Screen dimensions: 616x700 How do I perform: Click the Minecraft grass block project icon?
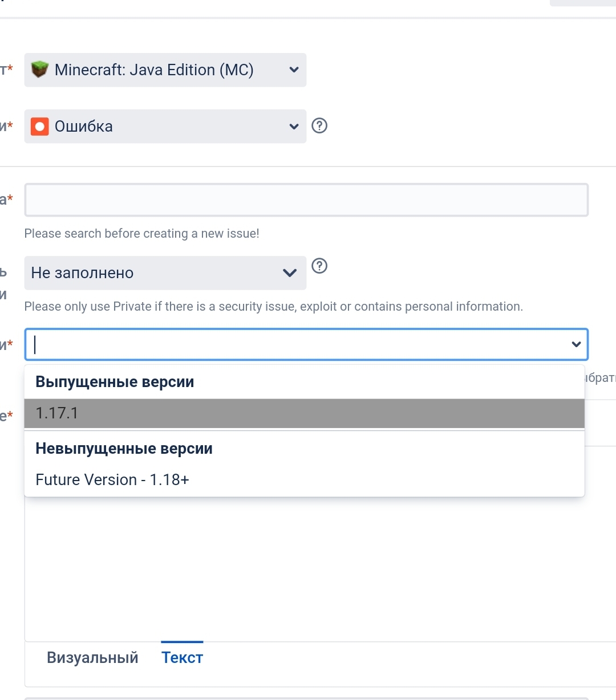click(x=39, y=70)
